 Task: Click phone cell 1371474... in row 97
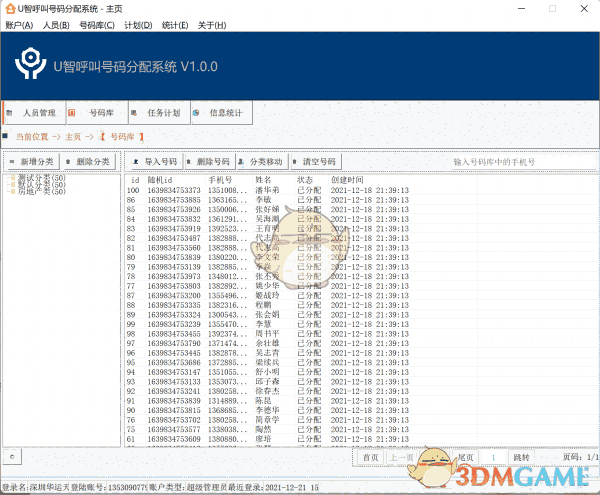pyautogui.click(x=228, y=343)
